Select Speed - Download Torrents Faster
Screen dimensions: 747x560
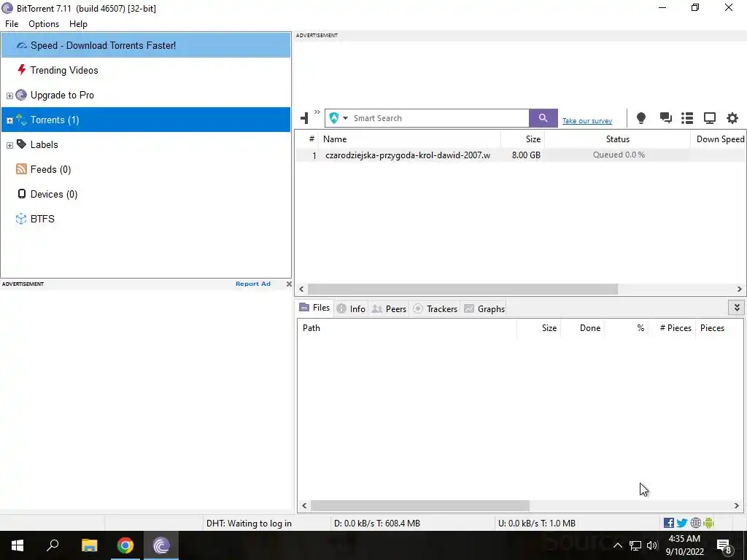pyautogui.click(x=146, y=45)
